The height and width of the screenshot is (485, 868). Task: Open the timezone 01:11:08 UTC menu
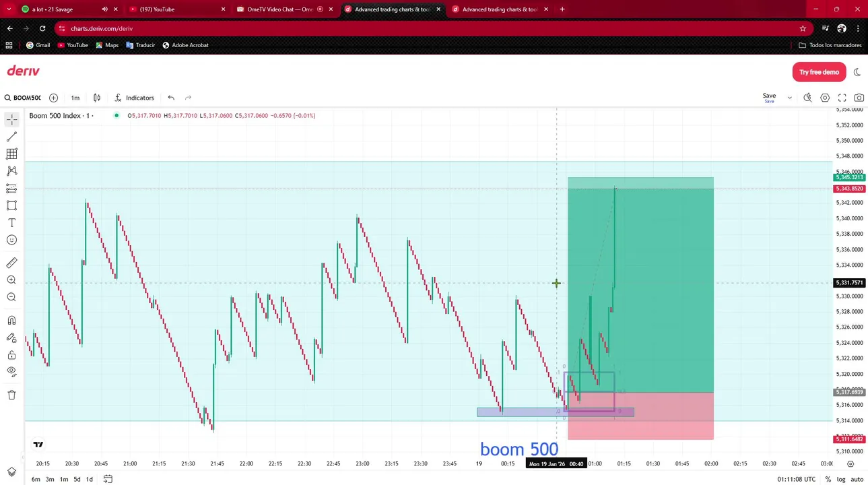(x=796, y=479)
